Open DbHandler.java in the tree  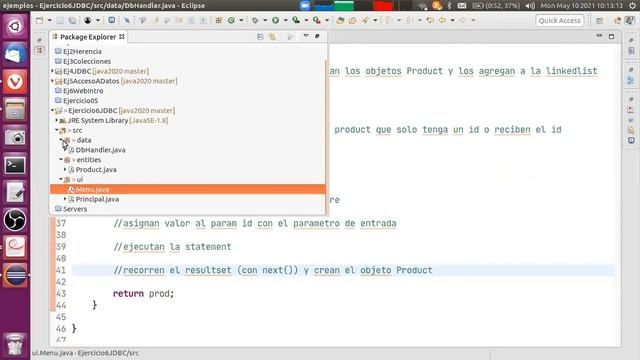[x=100, y=150]
